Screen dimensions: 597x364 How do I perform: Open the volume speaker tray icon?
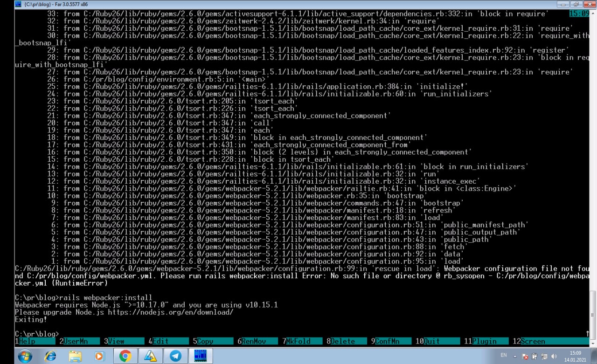(553, 356)
